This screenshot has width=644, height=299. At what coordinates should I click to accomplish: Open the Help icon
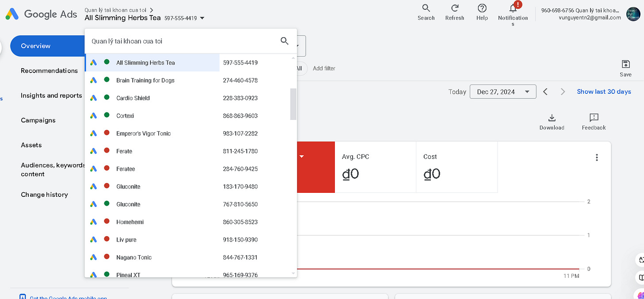[x=482, y=8]
